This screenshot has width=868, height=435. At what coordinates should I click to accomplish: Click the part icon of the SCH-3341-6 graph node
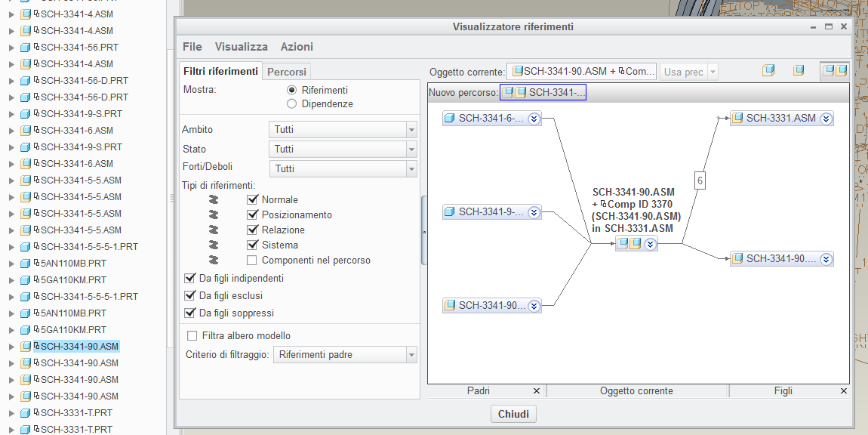click(450, 119)
